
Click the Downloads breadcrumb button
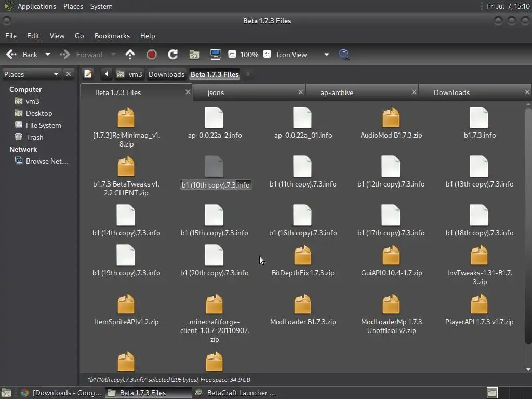click(x=166, y=74)
